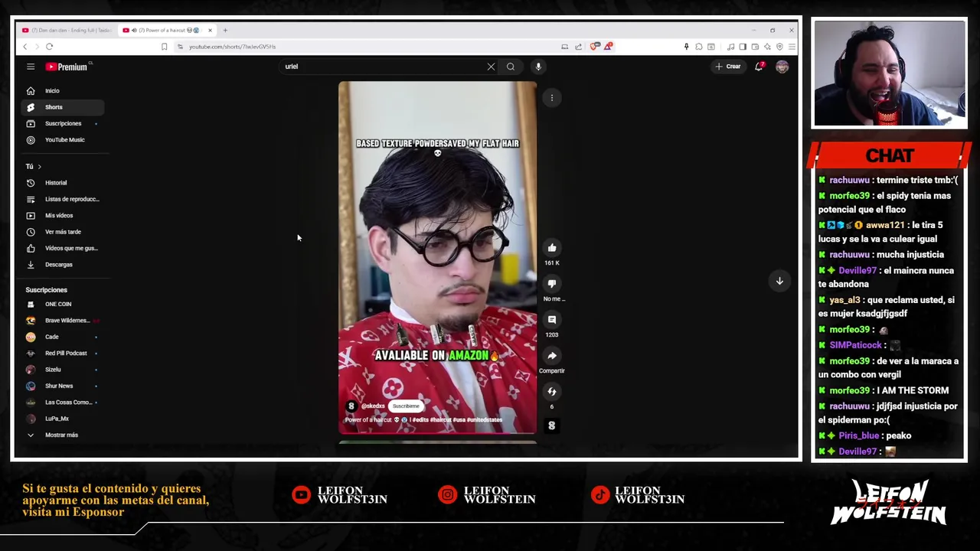Open Sizelu channel subscription
Image resolution: width=980 pixels, height=551 pixels.
63,370
